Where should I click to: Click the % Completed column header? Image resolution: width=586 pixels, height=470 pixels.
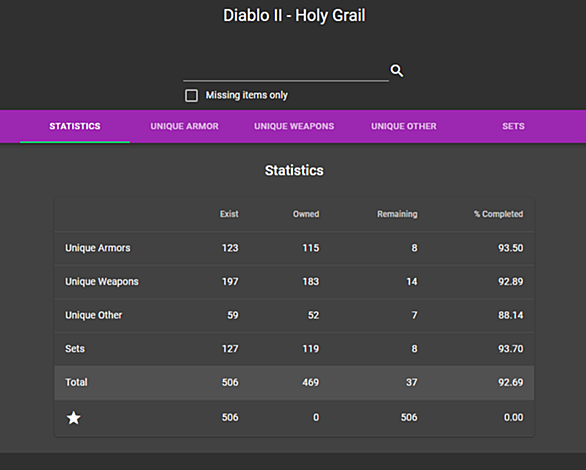[x=499, y=214]
